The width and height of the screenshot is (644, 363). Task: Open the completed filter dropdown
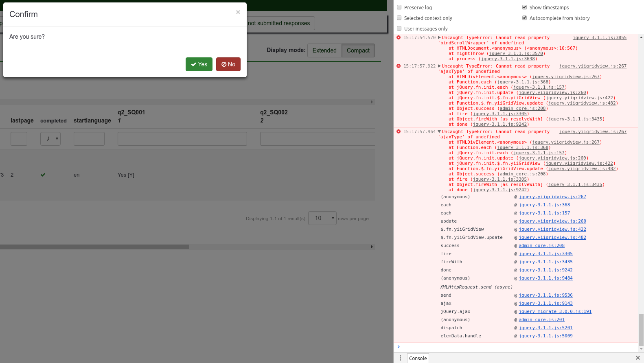point(50,139)
